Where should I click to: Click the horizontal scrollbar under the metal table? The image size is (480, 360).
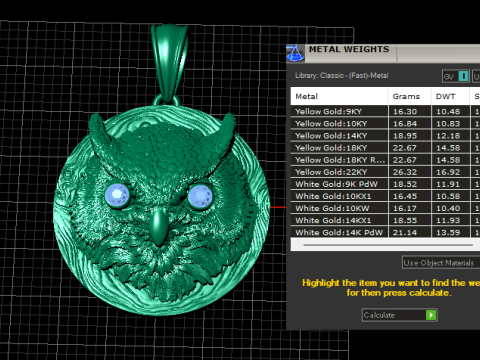pyautogui.click(x=388, y=245)
